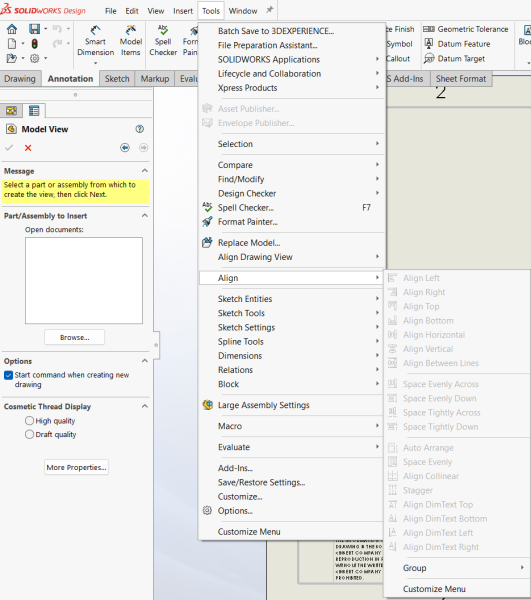
Task: Cancel Model View with the red X
Action: pos(28,148)
